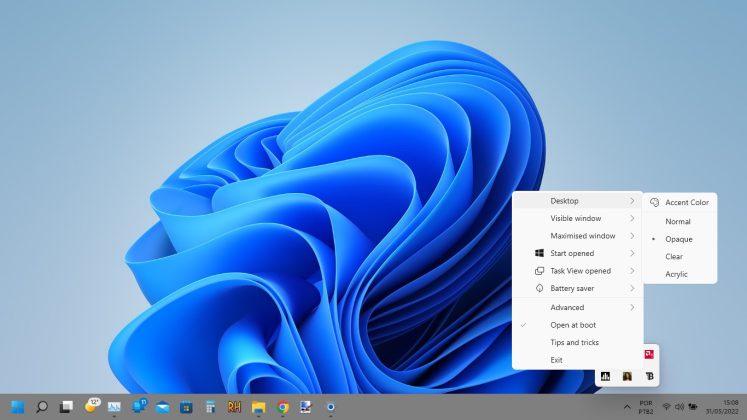This screenshot has width=747, height=420.
Task: Open File Explorer from the taskbar
Action: click(258, 407)
